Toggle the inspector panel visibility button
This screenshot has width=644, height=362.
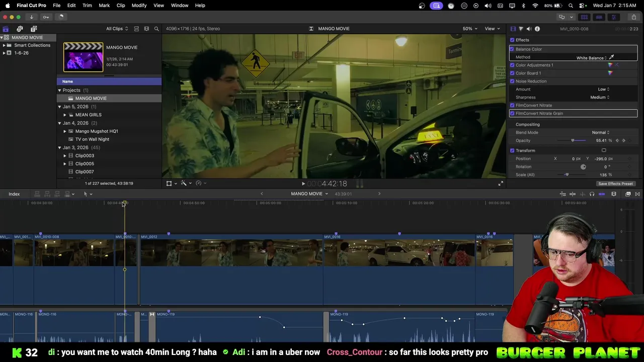(x=613, y=17)
